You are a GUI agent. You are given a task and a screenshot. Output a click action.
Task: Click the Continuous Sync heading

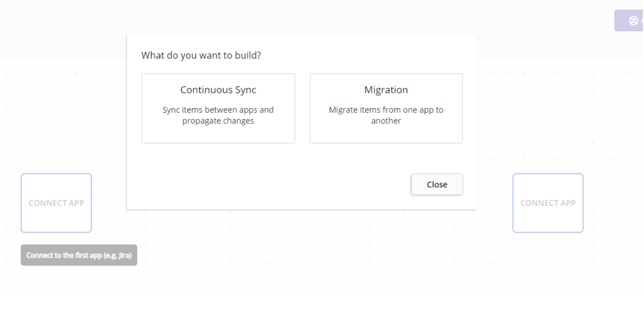(218, 90)
